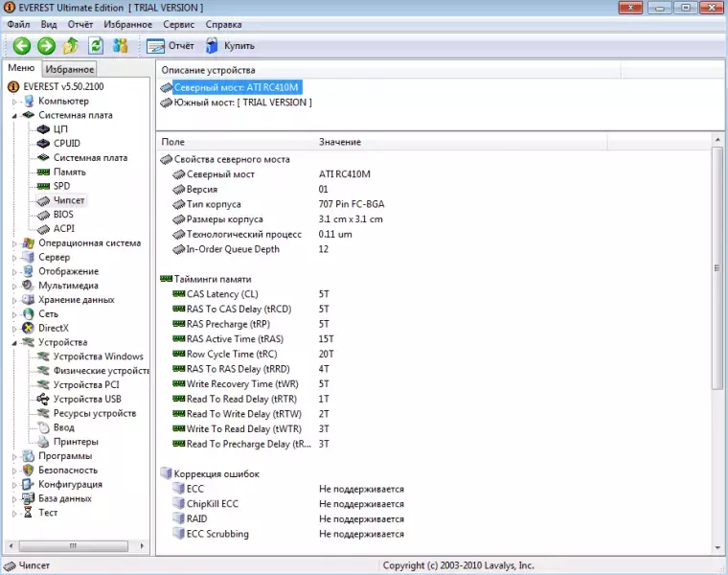Viewport: 728px width, 575px height.
Task: Expand the Операционная система node
Action: point(14,243)
